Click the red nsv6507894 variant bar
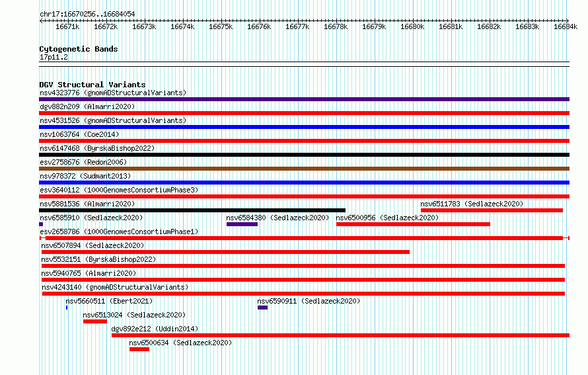The height and width of the screenshot is (375, 588). 225,252
